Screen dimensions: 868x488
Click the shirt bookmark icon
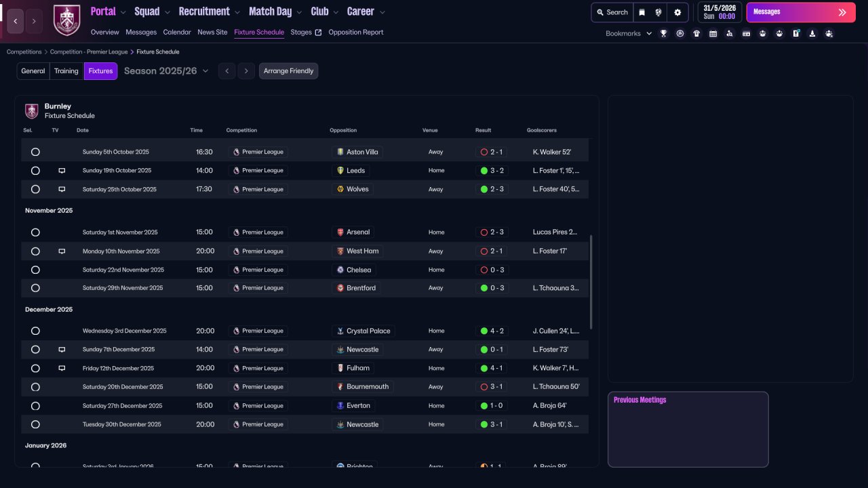click(696, 33)
